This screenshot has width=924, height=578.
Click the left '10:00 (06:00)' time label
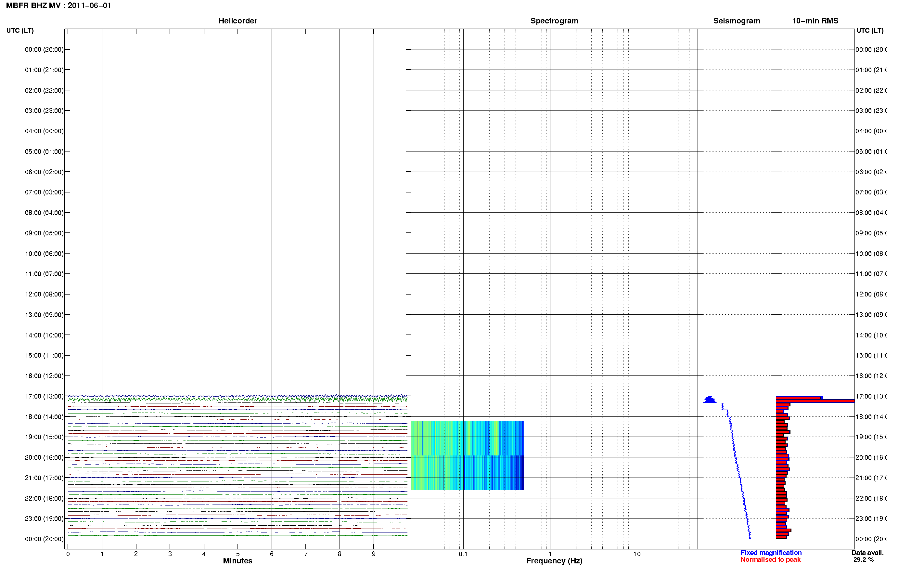coord(44,254)
